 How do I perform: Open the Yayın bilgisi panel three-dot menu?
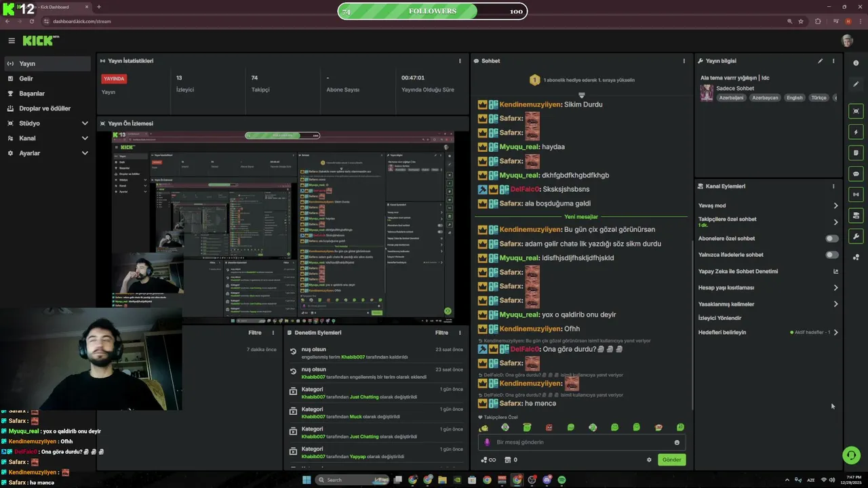[833, 61]
